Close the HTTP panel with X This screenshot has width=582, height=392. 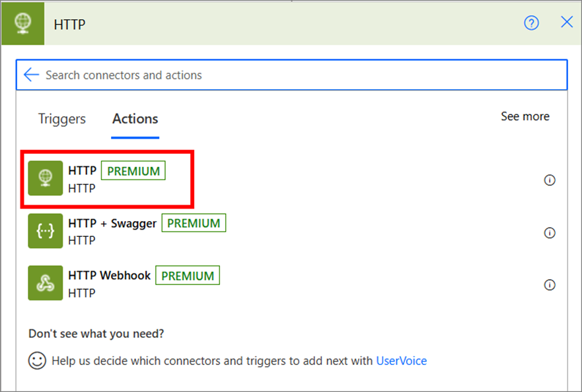click(567, 22)
